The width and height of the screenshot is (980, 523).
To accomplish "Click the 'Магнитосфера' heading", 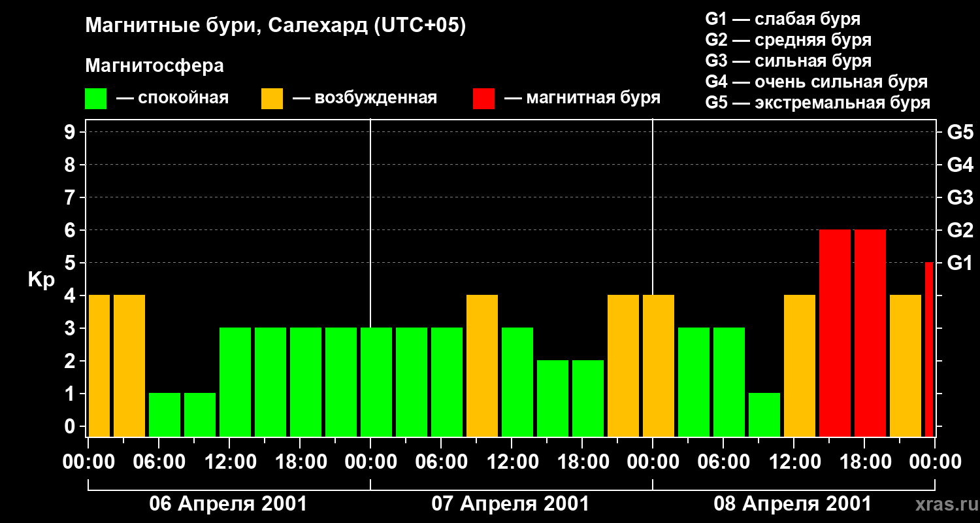I will click(154, 66).
